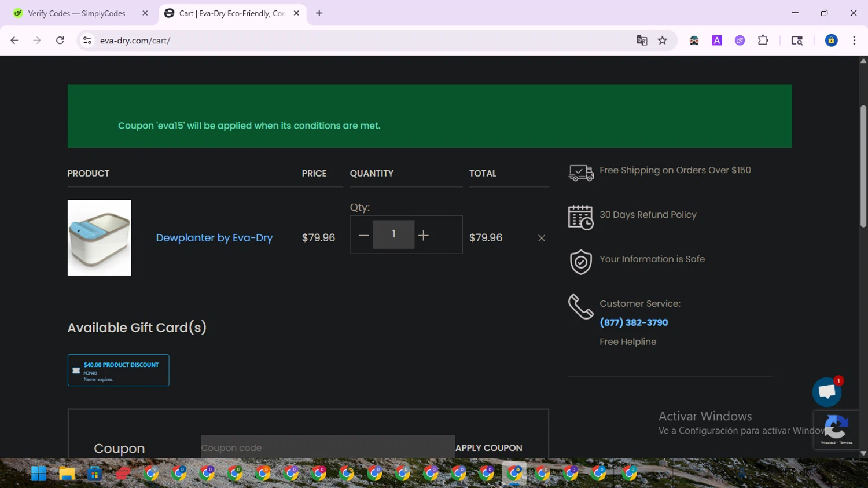Open the purple letter A extension
This screenshot has height=488, width=868.
point(717,41)
